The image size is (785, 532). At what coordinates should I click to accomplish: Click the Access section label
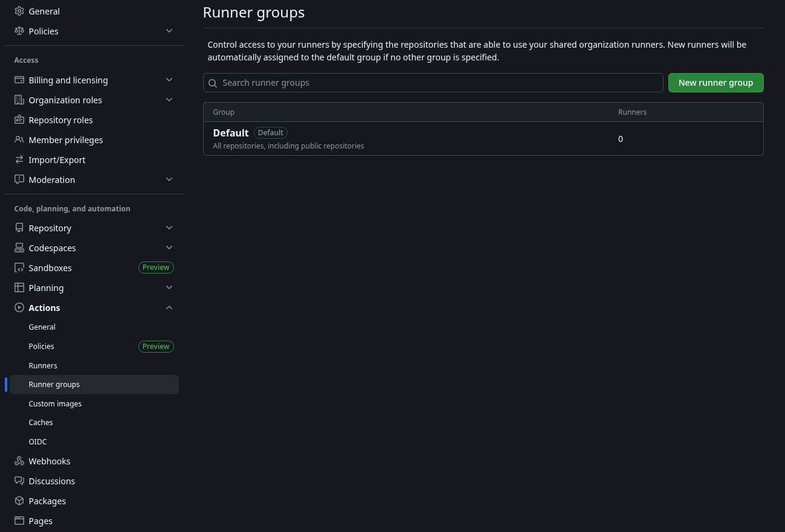point(26,60)
